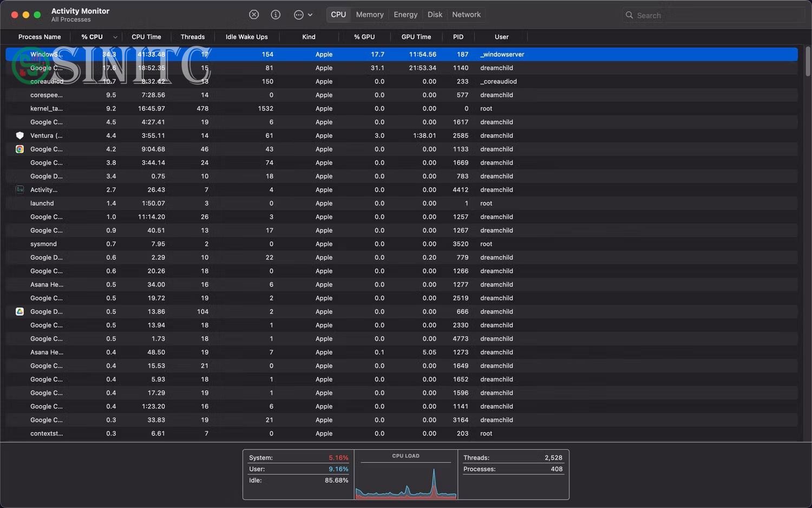Select Google C... row with PID 2330

(401, 325)
